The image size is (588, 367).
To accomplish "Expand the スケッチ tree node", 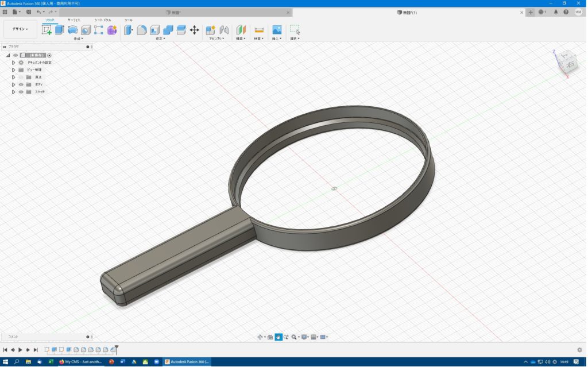I will click(x=14, y=92).
